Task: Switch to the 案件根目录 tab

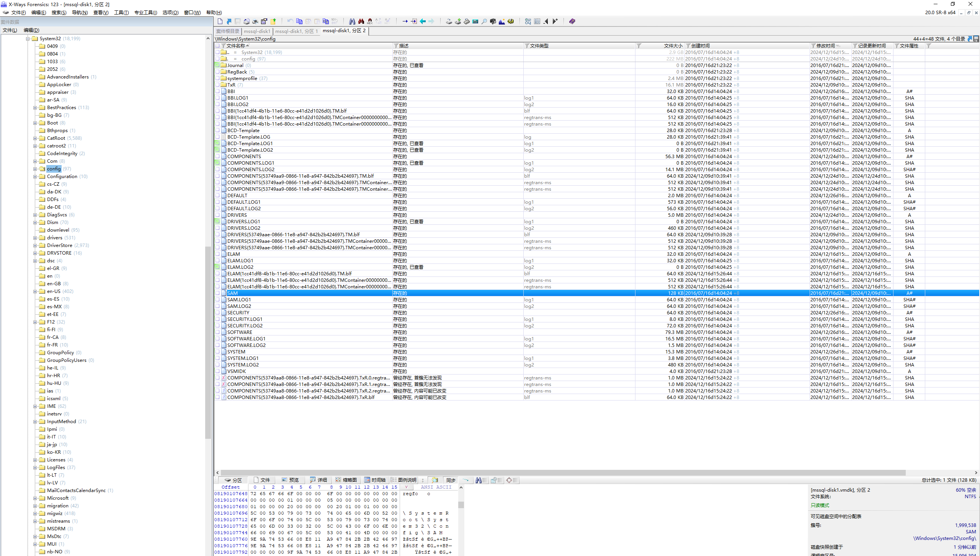Action: pos(228,31)
